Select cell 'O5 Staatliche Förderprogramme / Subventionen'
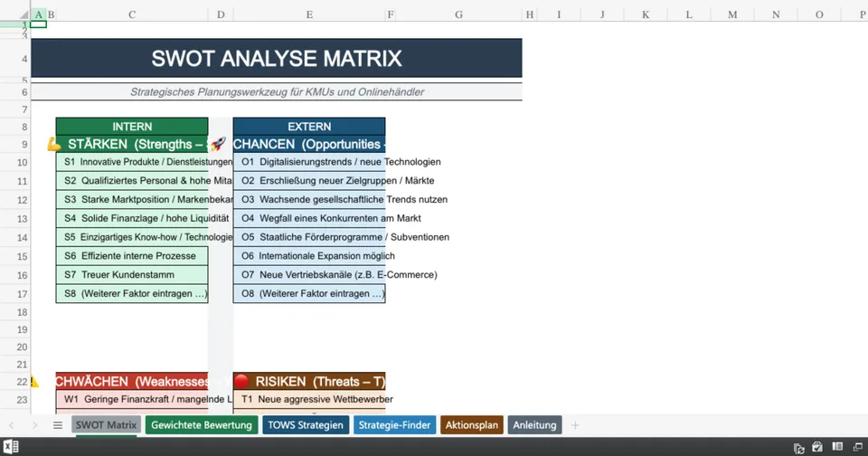868x456 pixels. [309, 237]
